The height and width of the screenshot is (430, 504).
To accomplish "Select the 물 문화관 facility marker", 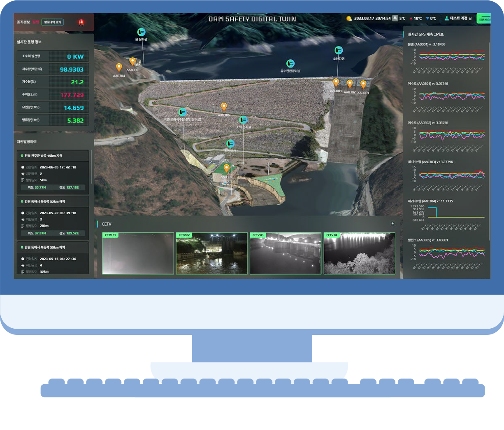I will 141,32.
